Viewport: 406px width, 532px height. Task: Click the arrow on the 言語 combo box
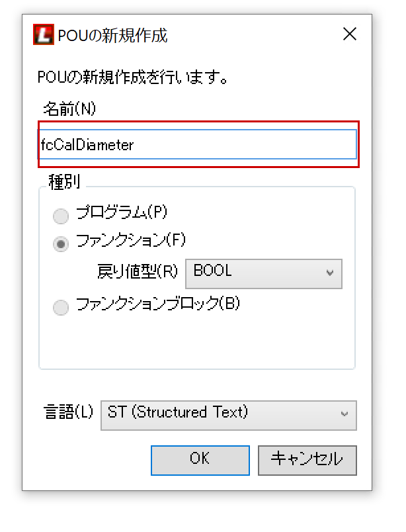pos(345,415)
